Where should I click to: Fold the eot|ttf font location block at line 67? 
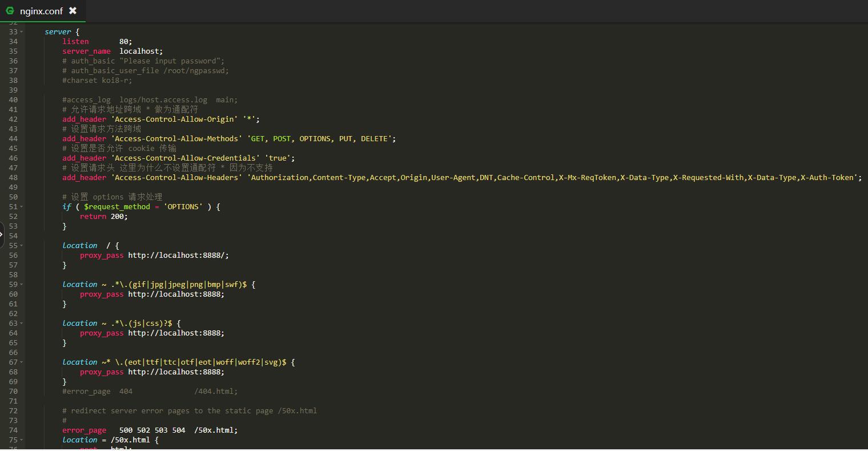click(22, 362)
